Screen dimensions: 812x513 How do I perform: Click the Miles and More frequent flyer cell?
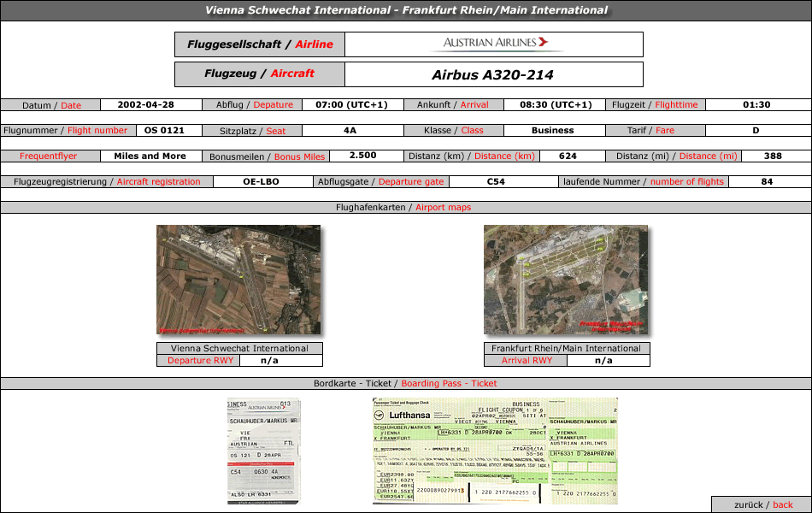(150, 156)
